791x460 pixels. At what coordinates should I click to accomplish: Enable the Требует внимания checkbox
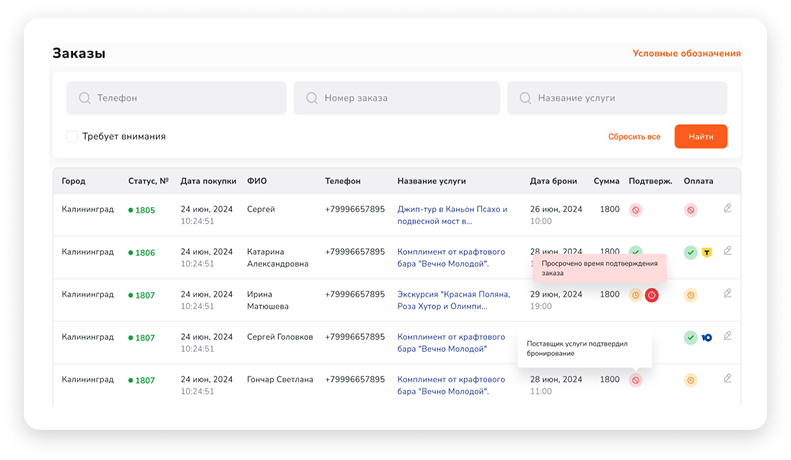click(72, 136)
